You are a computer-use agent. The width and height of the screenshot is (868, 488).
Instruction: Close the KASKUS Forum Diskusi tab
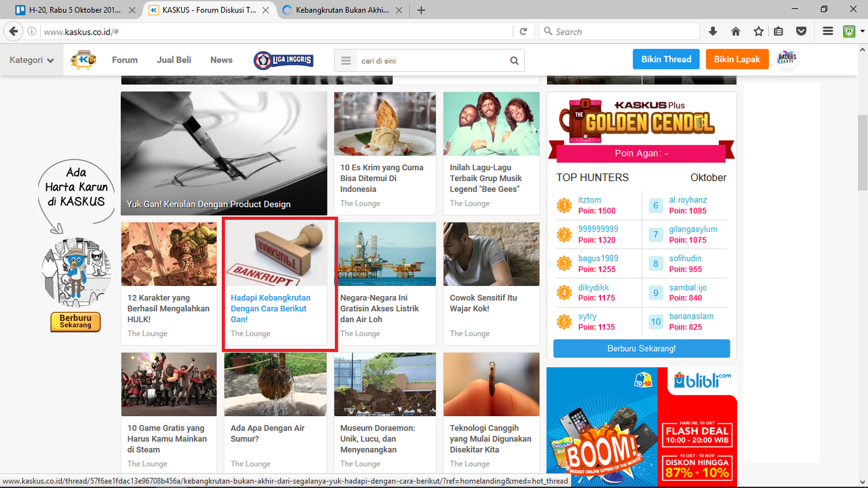[x=265, y=10]
